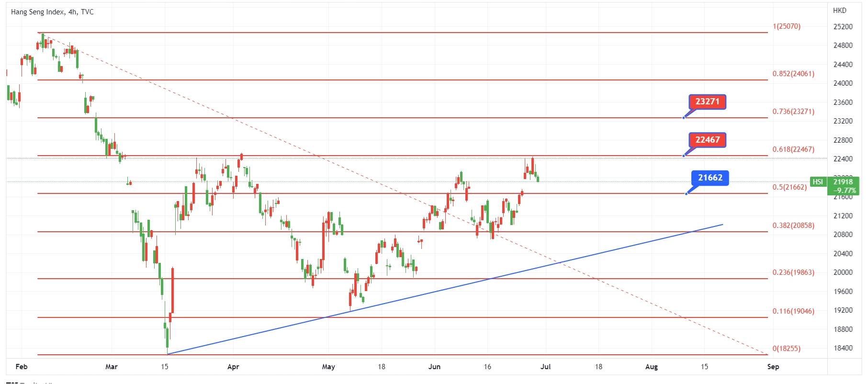Select the HKD currency label
The width and height of the screenshot is (868, 384).
840,11
